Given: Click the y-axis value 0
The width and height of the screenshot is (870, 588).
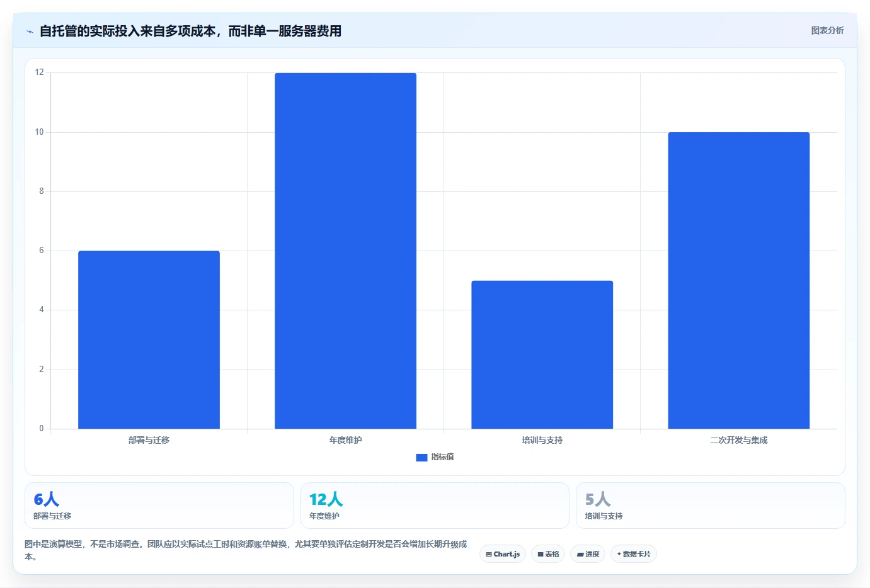Looking at the screenshot, I should [x=42, y=429].
